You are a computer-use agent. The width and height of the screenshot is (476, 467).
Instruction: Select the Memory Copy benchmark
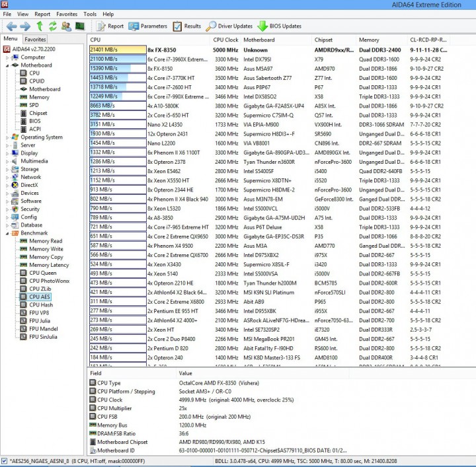42,257
